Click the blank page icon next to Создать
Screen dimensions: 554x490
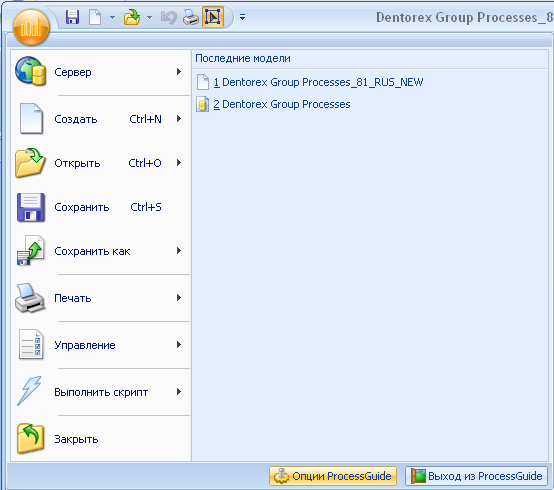31,119
